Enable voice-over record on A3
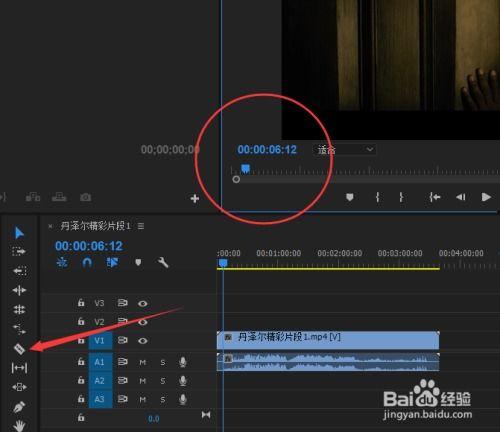The image size is (500, 432). pos(183,399)
